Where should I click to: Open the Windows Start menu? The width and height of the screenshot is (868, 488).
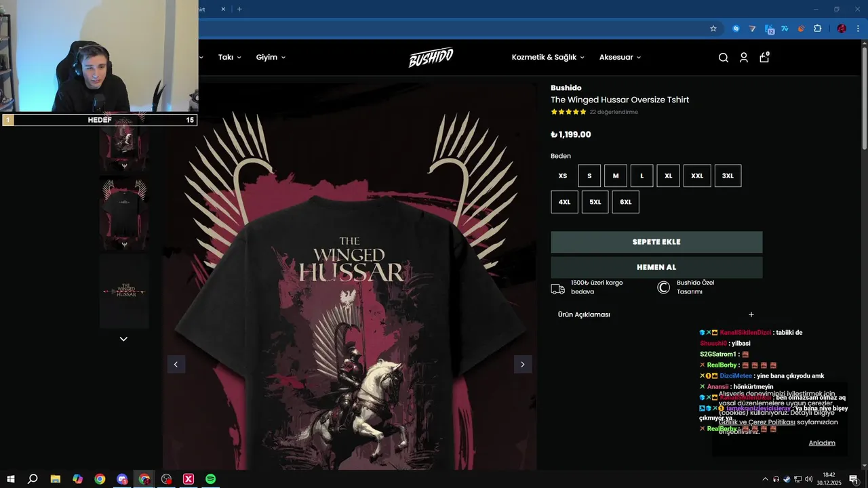point(10,479)
